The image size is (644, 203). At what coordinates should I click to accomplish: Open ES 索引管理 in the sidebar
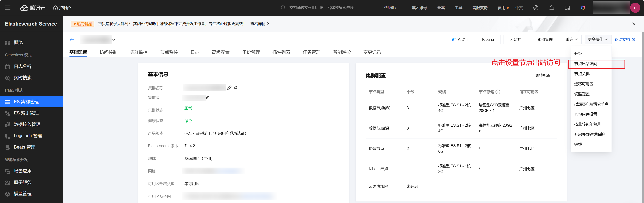[26, 113]
